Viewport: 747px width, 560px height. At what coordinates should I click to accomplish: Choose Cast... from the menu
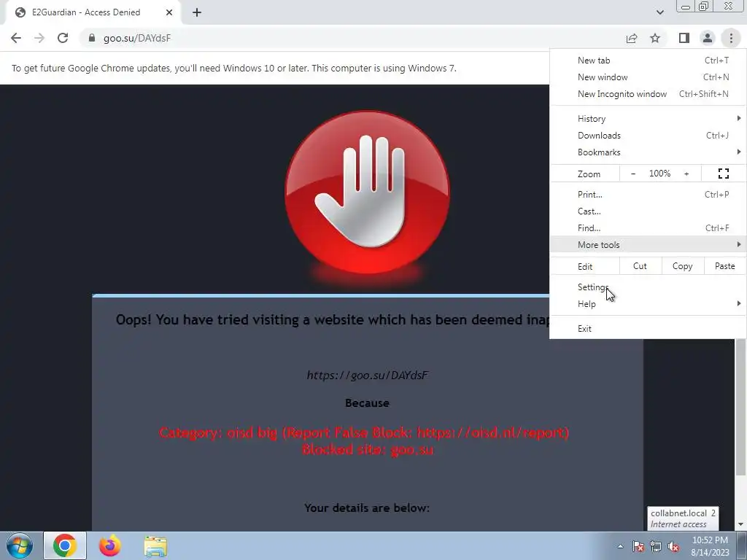(x=648, y=211)
